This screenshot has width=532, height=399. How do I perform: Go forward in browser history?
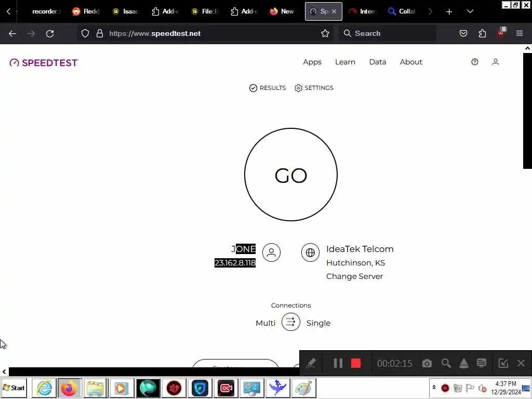(x=31, y=33)
